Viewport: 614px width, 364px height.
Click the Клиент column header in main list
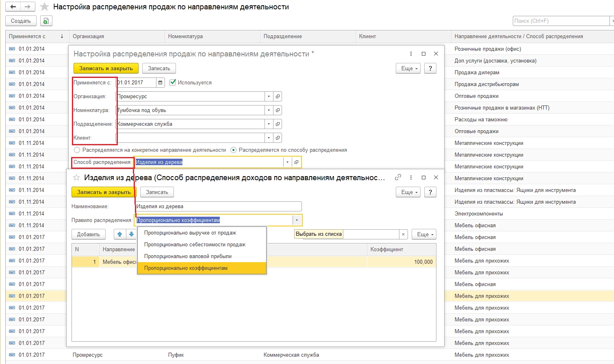[403, 37]
